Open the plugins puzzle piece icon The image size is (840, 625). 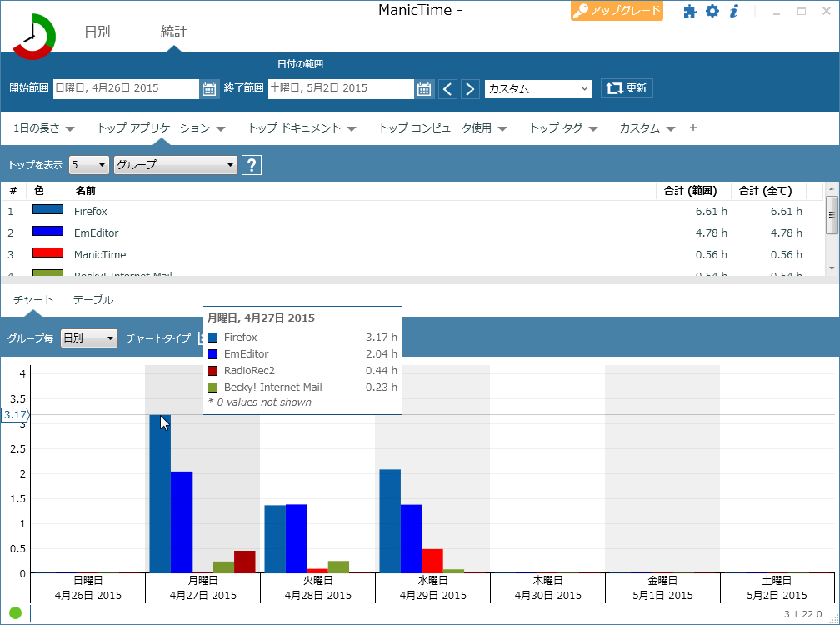(690, 11)
